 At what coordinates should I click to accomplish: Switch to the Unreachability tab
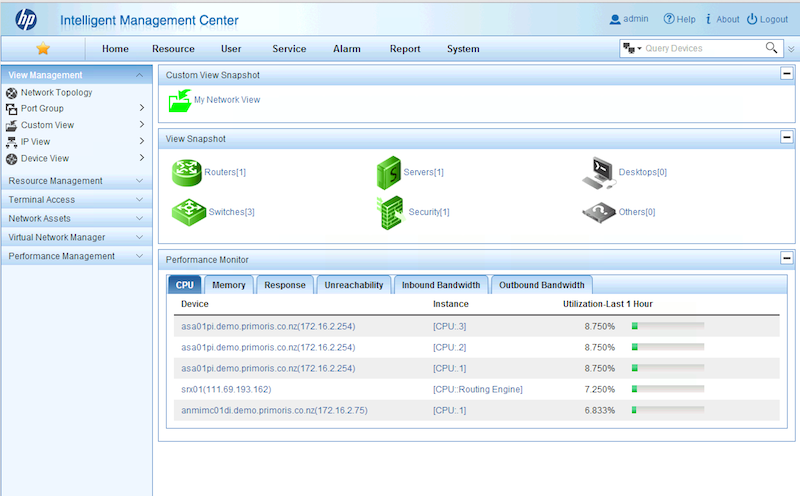pyautogui.click(x=354, y=285)
